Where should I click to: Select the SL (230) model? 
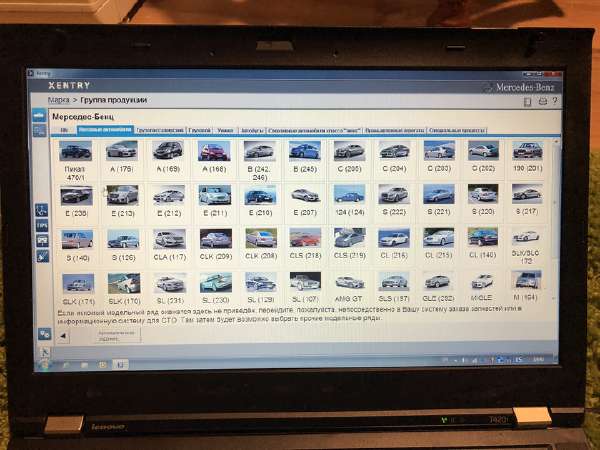[x=216, y=288]
